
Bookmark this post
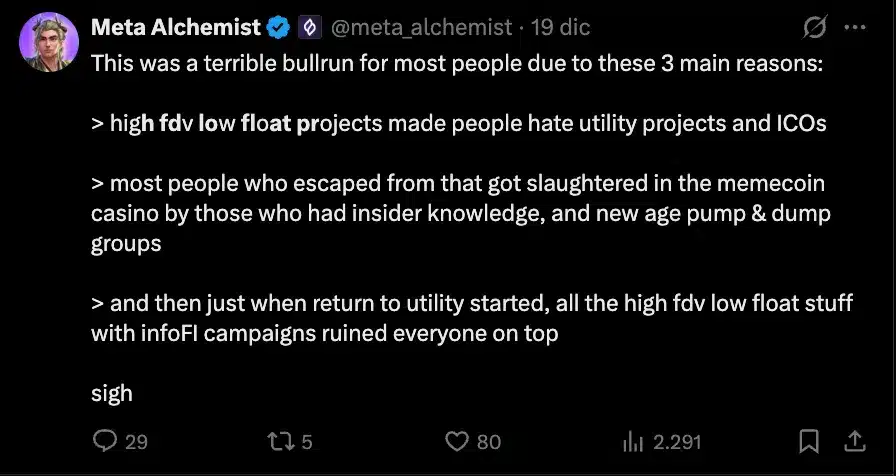810,441
